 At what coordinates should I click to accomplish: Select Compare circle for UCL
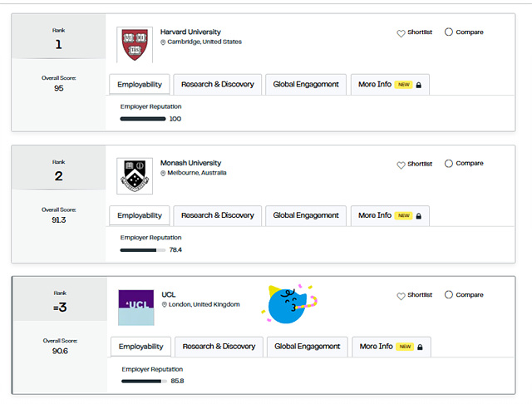point(449,295)
